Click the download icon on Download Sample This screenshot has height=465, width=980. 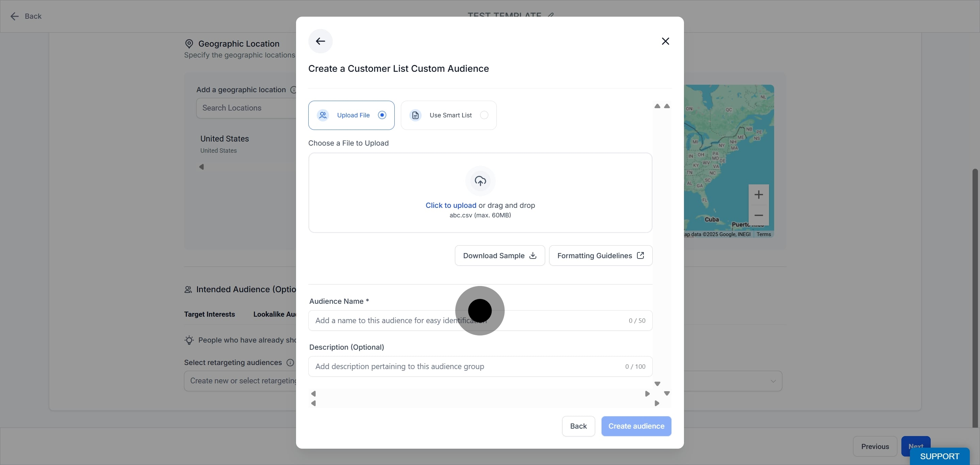pyautogui.click(x=533, y=255)
